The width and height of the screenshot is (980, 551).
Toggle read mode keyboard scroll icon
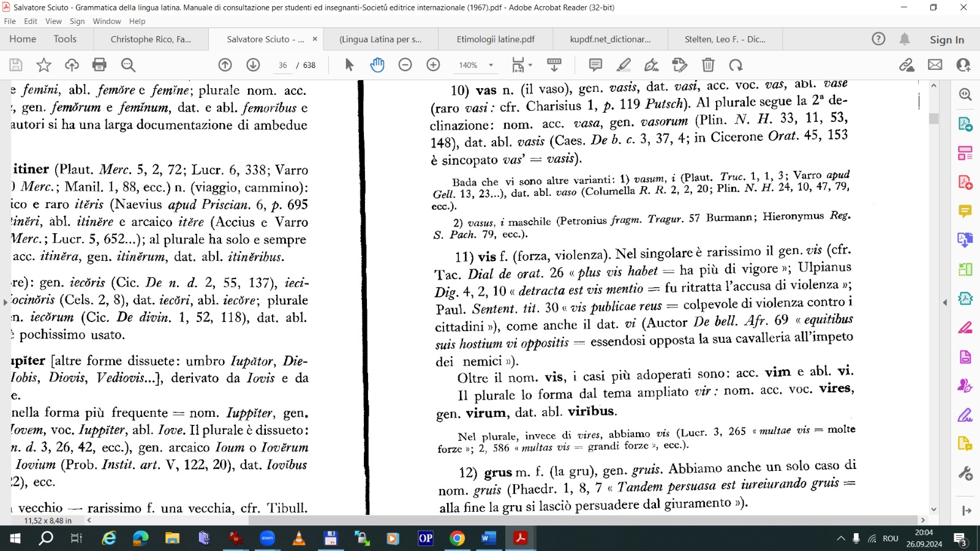[554, 65]
